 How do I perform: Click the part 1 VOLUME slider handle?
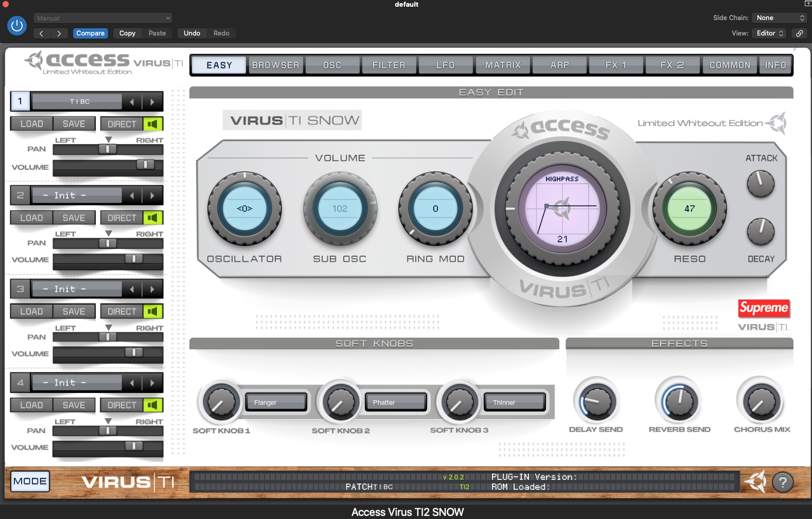tap(146, 165)
